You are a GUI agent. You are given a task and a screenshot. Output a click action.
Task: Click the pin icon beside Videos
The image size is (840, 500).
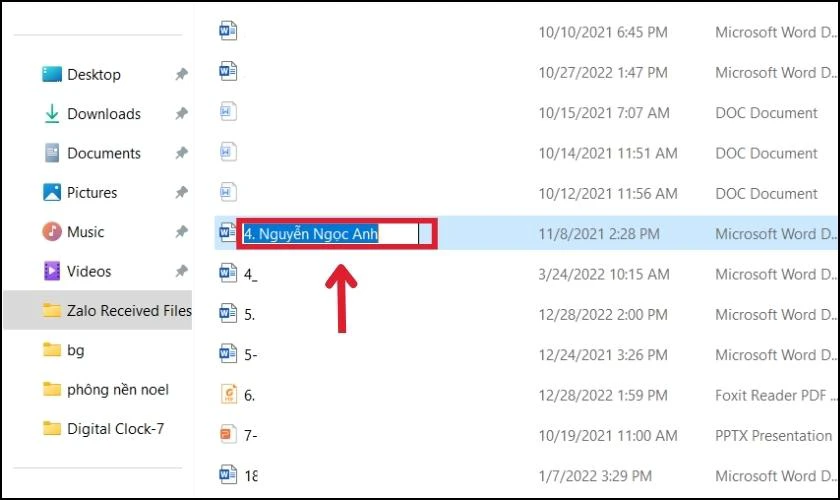click(182, 271)
